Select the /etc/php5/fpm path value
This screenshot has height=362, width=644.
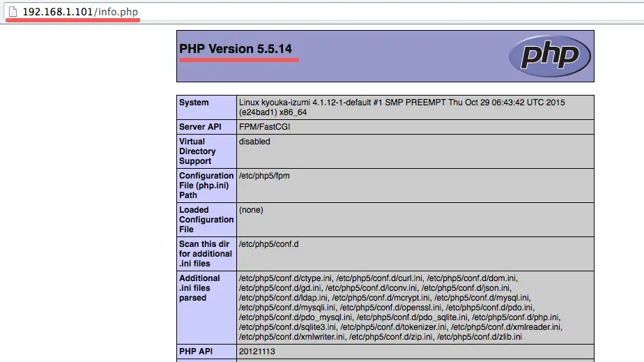264,176
